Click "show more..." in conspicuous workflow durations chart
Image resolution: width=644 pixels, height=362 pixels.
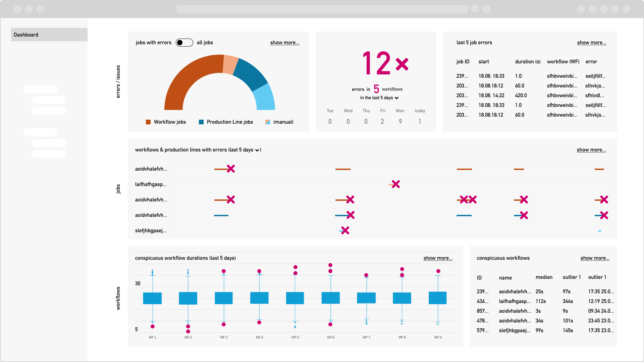[x=438, y=258]
